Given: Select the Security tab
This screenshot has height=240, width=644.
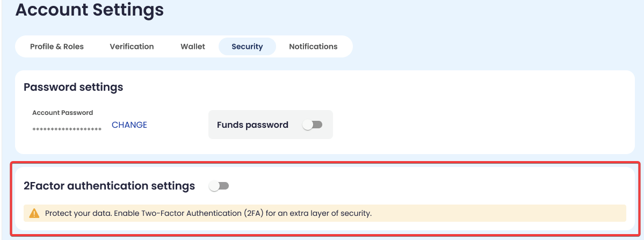Looking at the screenshot, I should tap(247, 47).
